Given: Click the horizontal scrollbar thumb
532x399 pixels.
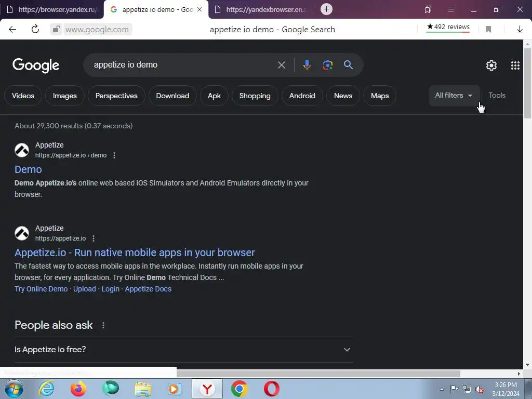Looking at the screenshot, I should (x=318, y=374).
